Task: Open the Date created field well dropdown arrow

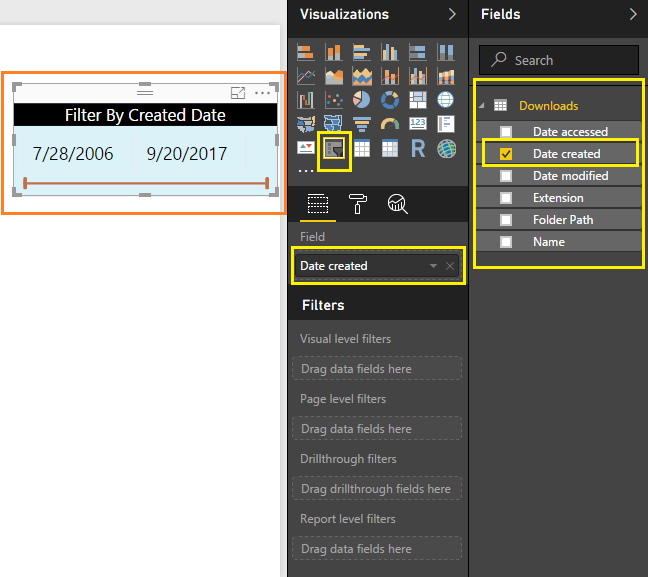Action: pos(433,266)
